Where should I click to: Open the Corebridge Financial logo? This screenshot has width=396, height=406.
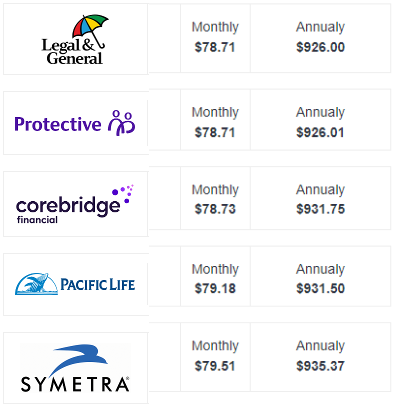pyautogui.click(x=75, y=204)
